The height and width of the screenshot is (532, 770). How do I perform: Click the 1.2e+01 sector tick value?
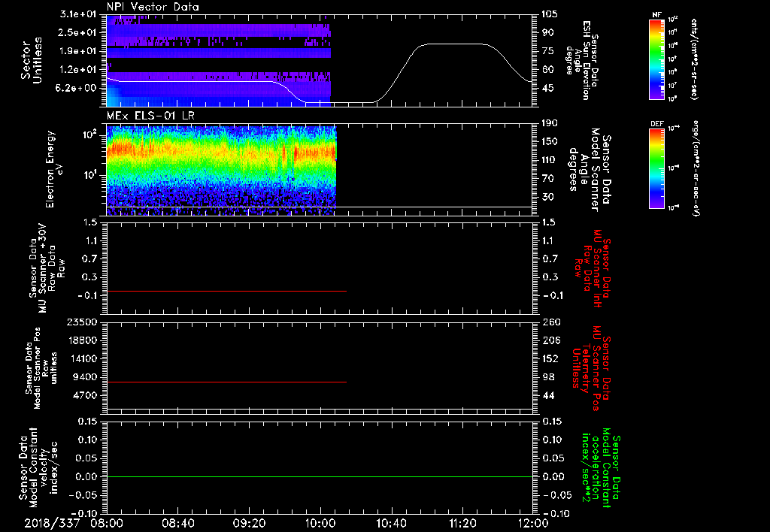click(78, 70)
